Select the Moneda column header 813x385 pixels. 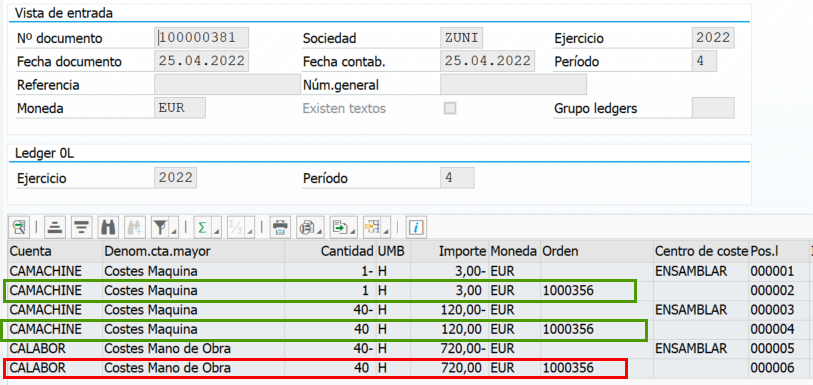tap(514, 251)
